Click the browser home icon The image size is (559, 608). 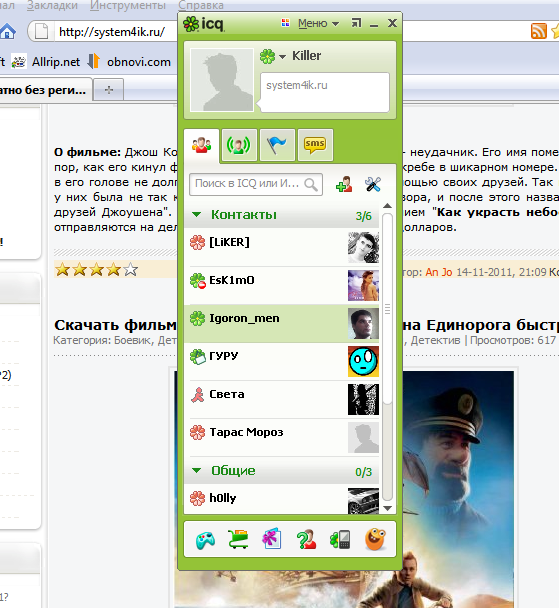[x=8, y=31]
